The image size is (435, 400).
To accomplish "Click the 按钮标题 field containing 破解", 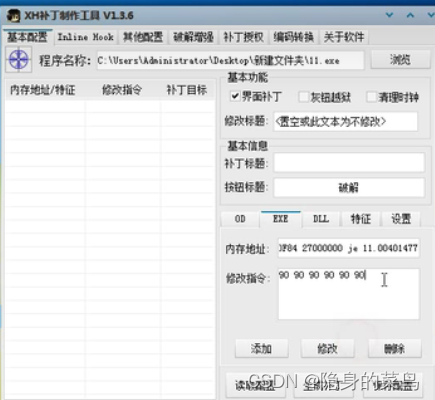I will tap(349, 188).
